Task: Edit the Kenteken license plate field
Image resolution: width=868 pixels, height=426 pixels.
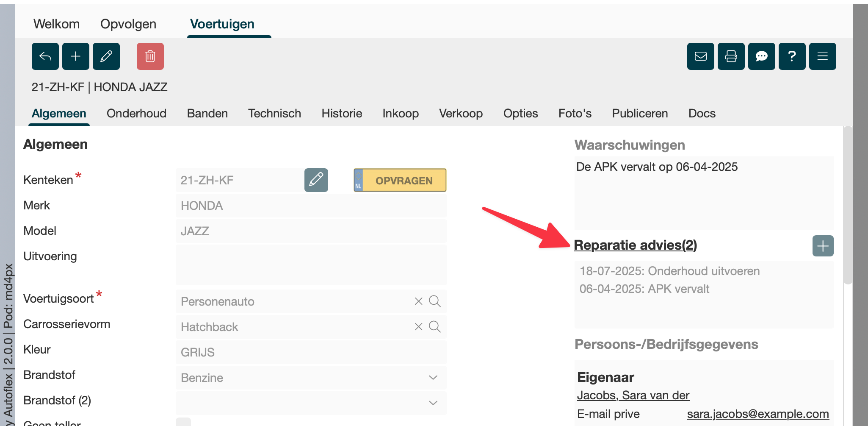Action: click(316, 180)
